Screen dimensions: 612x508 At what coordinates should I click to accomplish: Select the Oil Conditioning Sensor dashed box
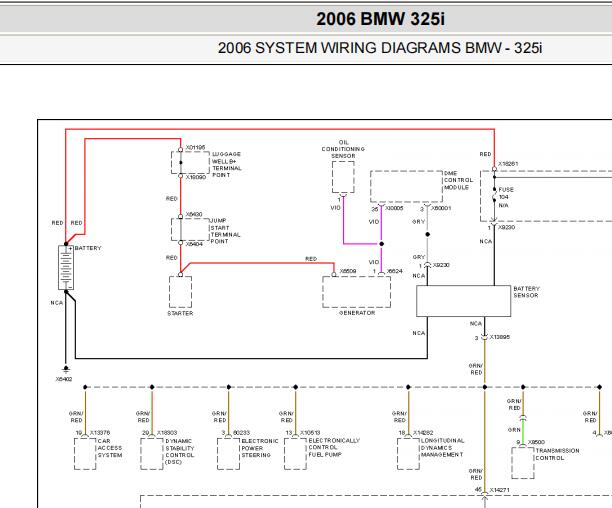click(x=343, y=177)
